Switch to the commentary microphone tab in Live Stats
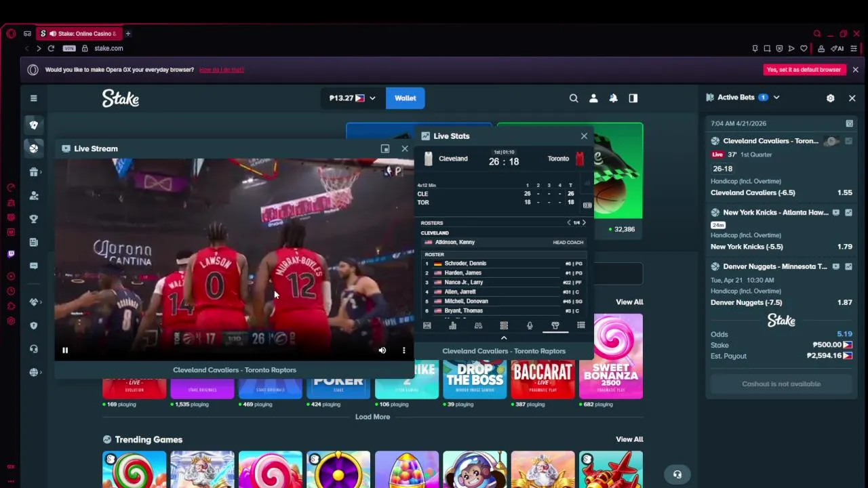868x488 pixels. tap(530, 326)
